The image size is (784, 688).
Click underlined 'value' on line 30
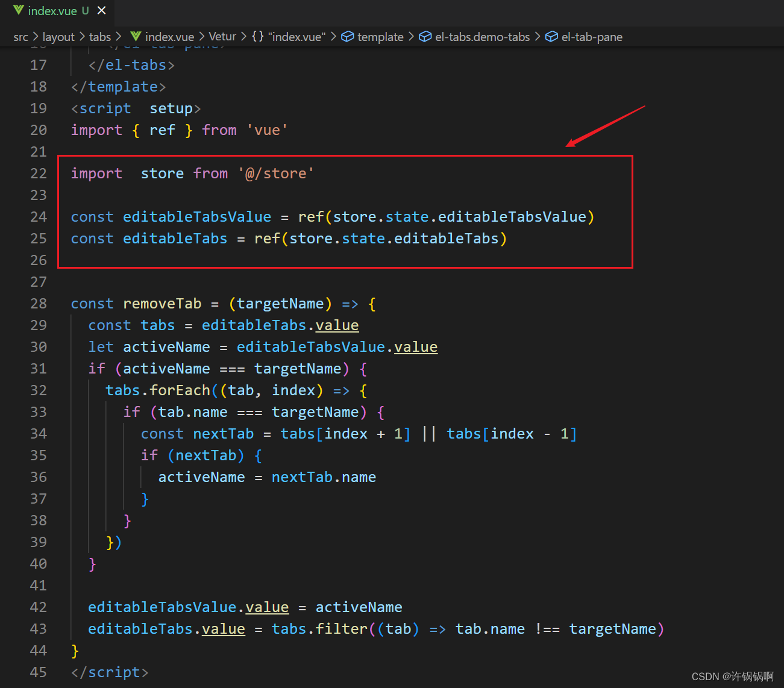[416, 347]
